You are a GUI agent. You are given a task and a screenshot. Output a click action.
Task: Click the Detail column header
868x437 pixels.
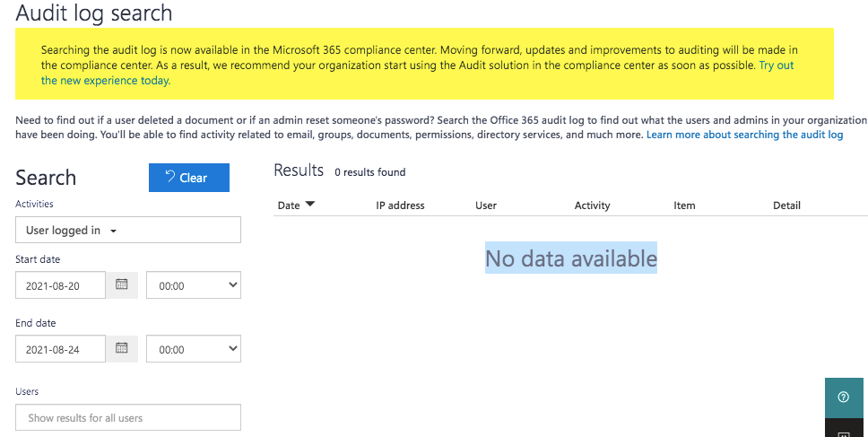(x=786, y=205)
